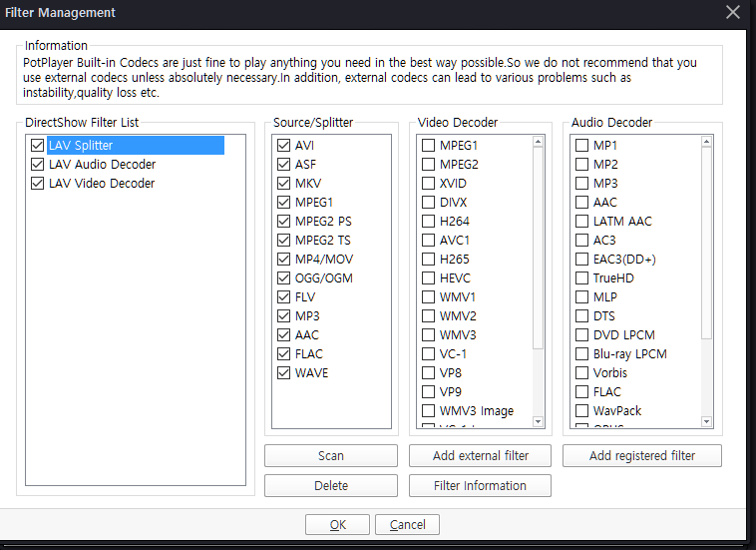Enable the TrueHD audio decoder

(x=581, y=278)
